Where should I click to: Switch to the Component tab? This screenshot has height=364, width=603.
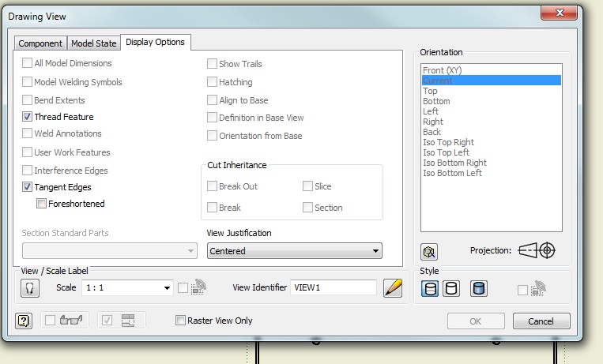coord(40,43)
